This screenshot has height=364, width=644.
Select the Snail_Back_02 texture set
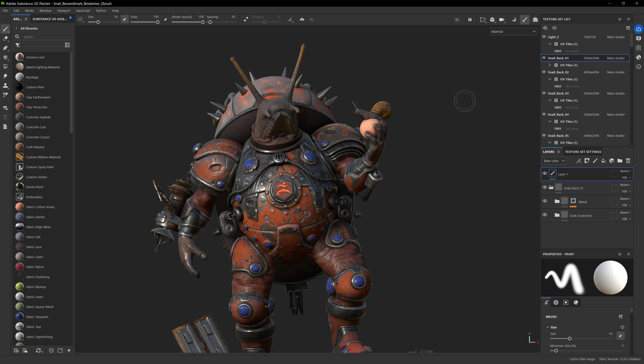[x=558, y=72]
